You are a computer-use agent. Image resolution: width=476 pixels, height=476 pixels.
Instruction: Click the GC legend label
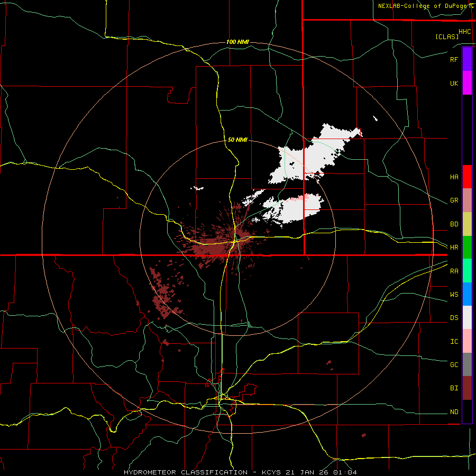click(454, 364)
